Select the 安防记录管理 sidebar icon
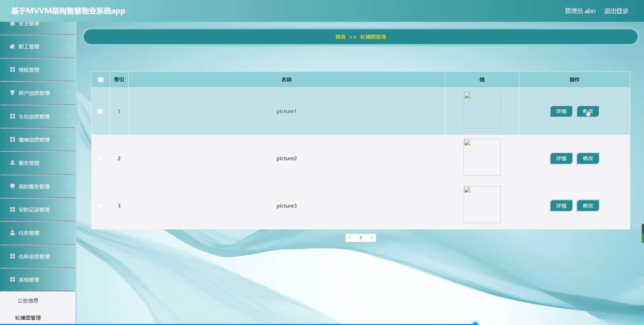 12,210
